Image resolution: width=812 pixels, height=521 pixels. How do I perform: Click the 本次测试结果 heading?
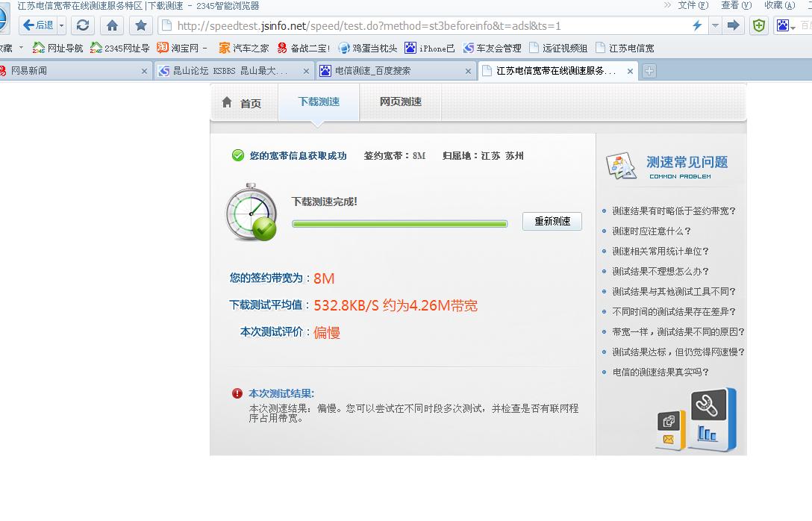click(x=281, y=393)
